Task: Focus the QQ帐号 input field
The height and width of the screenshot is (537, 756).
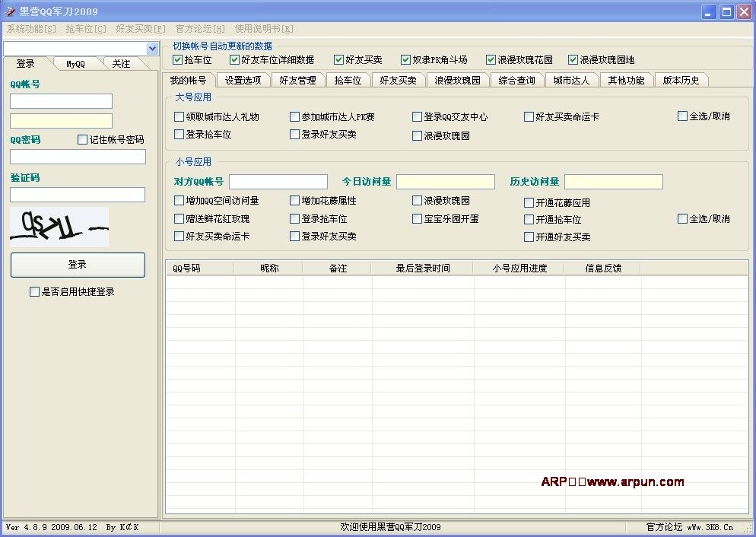Action: click(x=62, y=101)
